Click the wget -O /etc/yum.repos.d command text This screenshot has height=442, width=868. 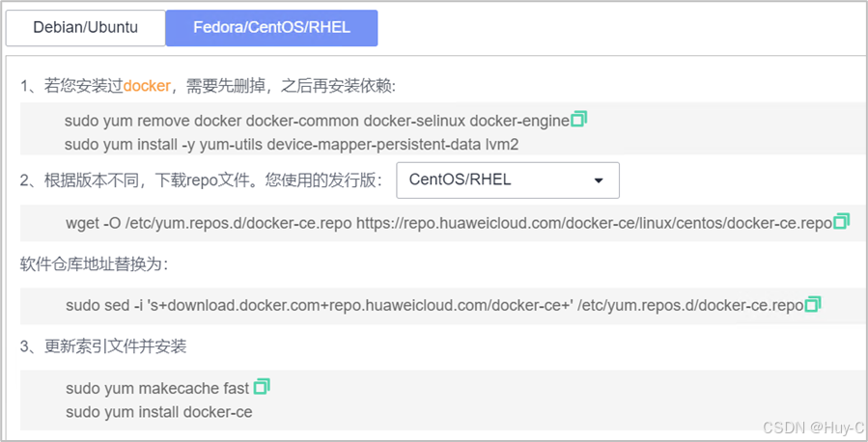pos(448,223)
